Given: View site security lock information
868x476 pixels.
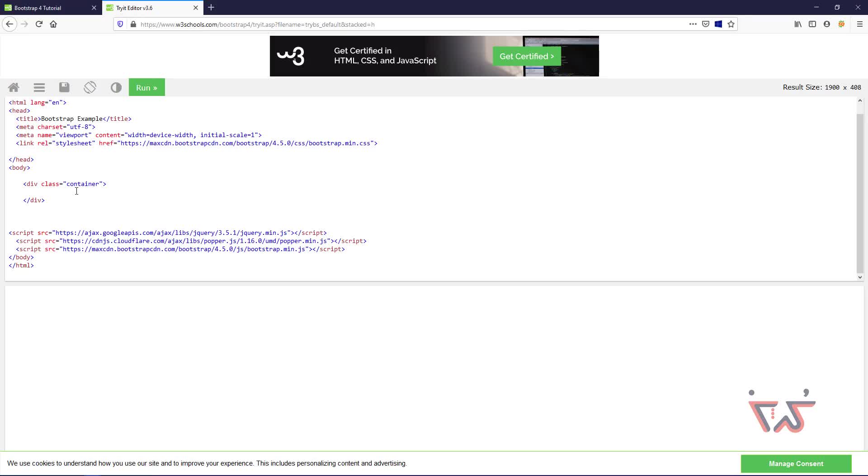Looking at the screenshot, I should 133,24.
